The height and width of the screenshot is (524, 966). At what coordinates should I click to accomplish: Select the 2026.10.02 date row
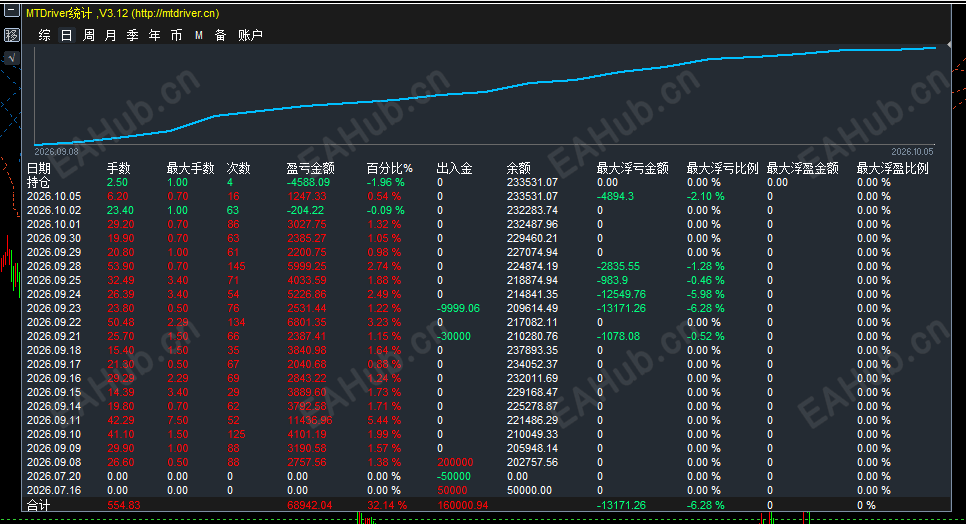pyautogui.click(x=54, y=211)
